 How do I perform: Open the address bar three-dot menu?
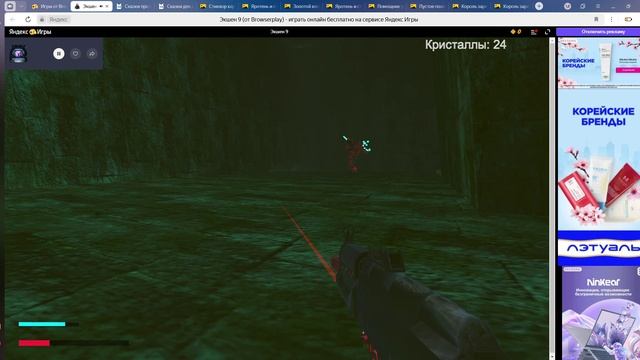point(611,19)
